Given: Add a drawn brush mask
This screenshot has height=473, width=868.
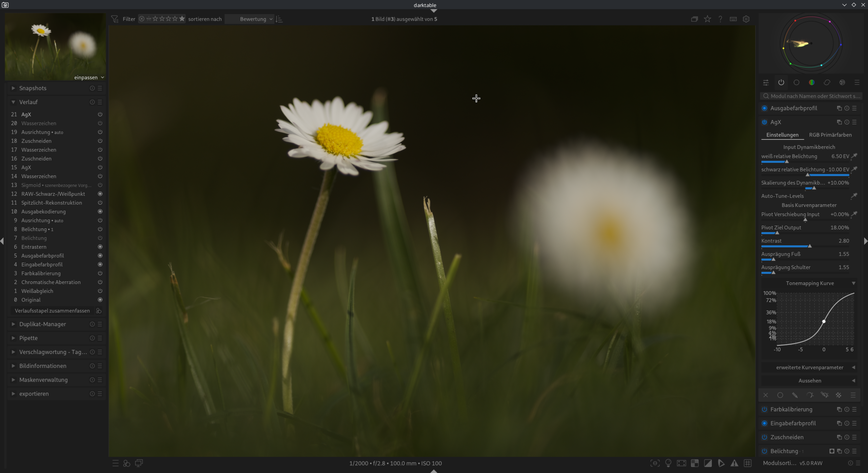Looking at the screenshot, I should tap(795, 395).
